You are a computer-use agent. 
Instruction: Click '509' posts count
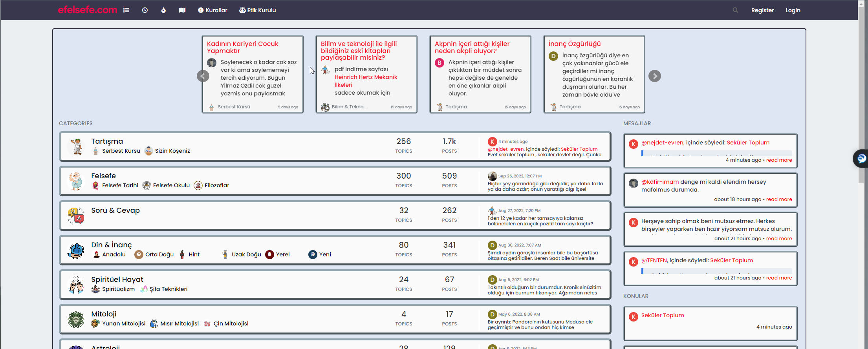(x=449, y=176)
